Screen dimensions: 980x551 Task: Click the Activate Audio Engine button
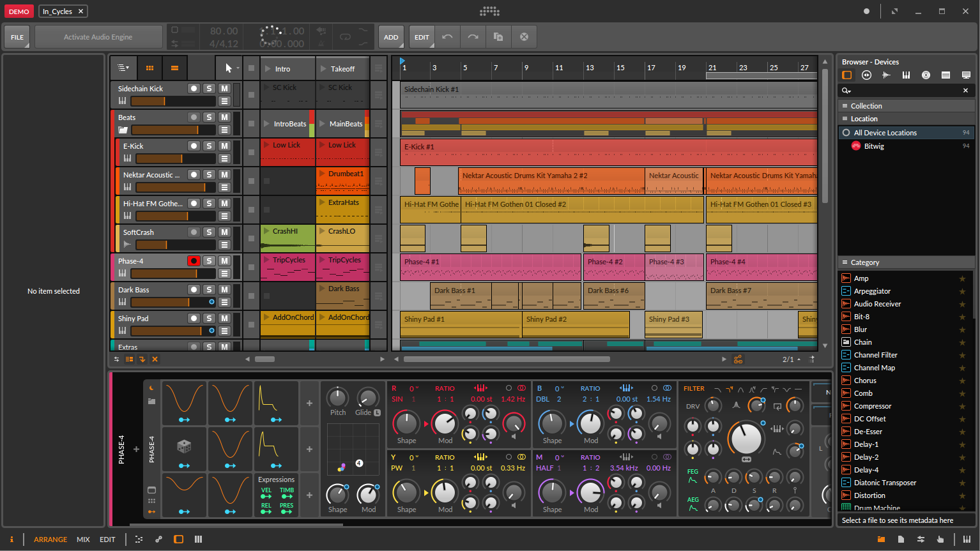click(x=98, y=37)
